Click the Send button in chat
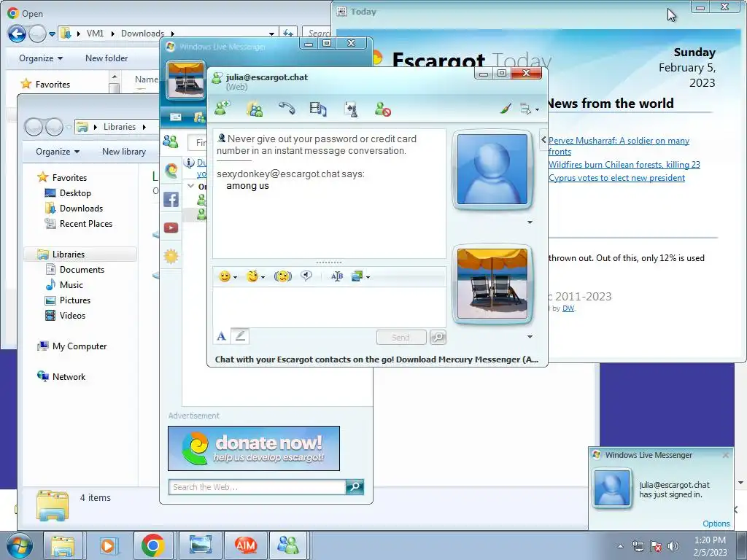This screenshot has height=560, width=747. (x=401, y=337)
